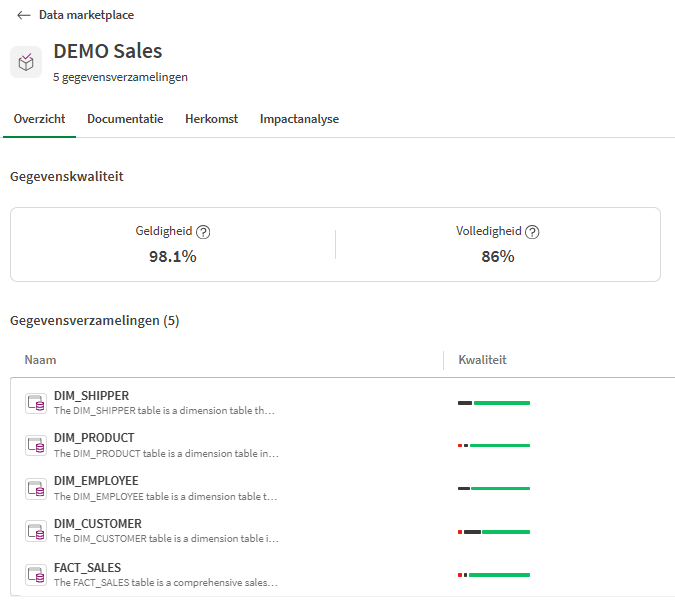Open the FACT_SALES dataset
The height and width of the screenshot is (616, 675).
tap(87, 568)
